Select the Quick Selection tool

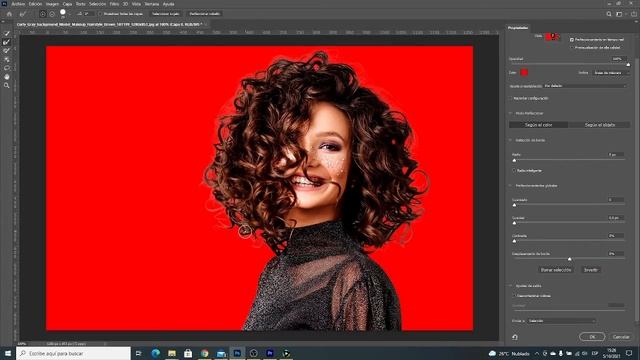coord(7,33)
